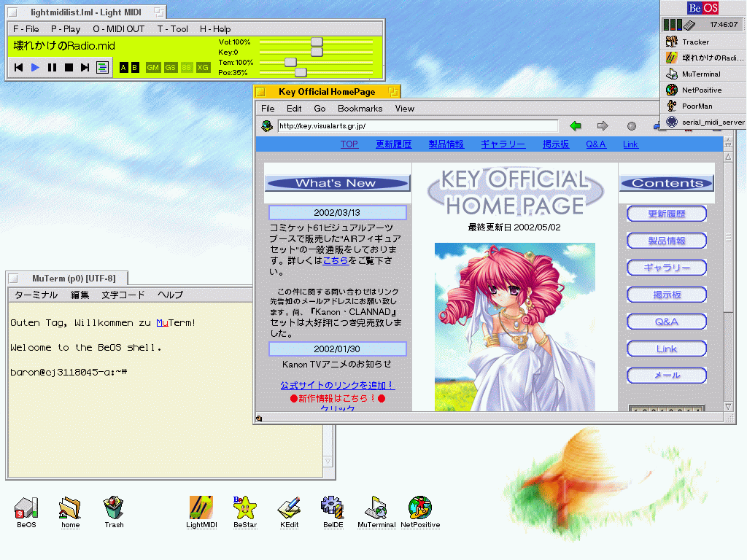
Task: Open the 掲示板 link in the blue navigation bar
Action: click(x=556, y=144)
